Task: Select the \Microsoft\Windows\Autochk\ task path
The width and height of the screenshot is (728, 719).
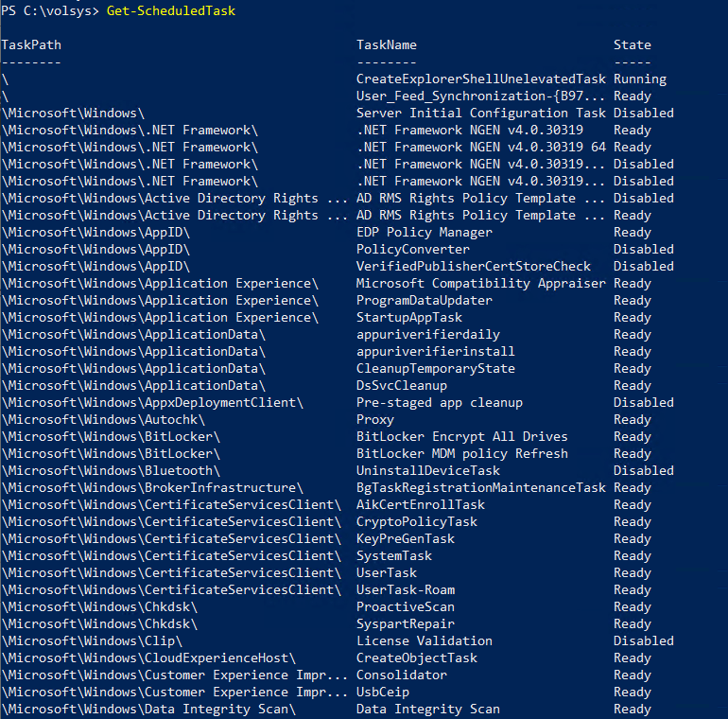Action: click(95, 419)
